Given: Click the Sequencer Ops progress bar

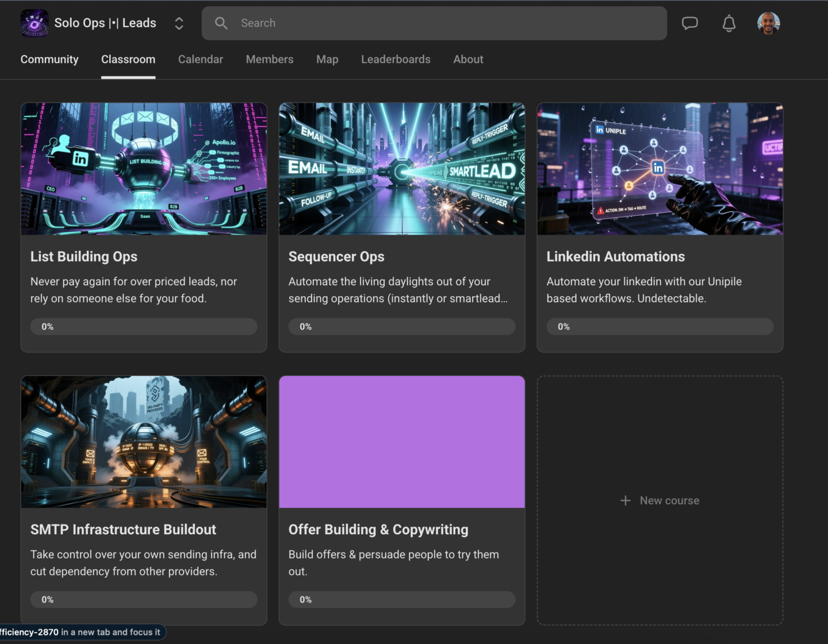Looking at the screenshot, I should 401,327.
